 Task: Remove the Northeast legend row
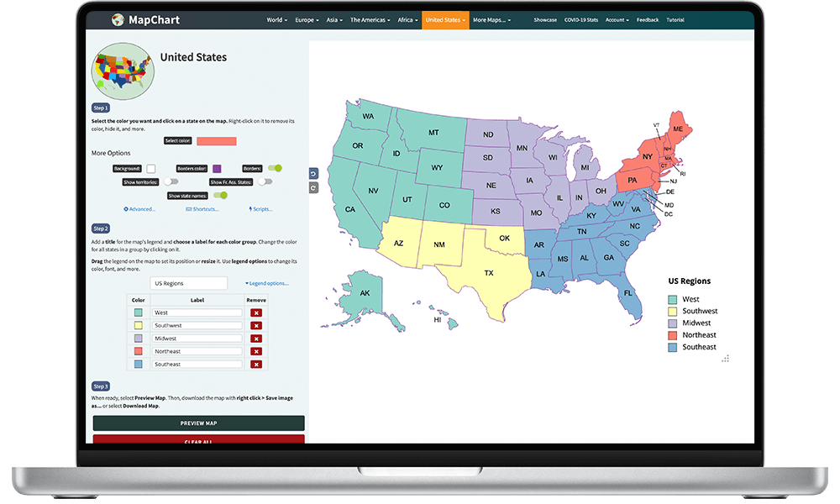click(x=256, y=351)
